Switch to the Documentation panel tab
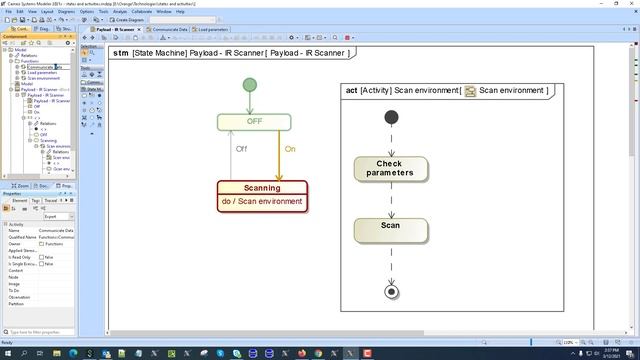640x360 pixels. pyautogui.click(x=41, y=186)
